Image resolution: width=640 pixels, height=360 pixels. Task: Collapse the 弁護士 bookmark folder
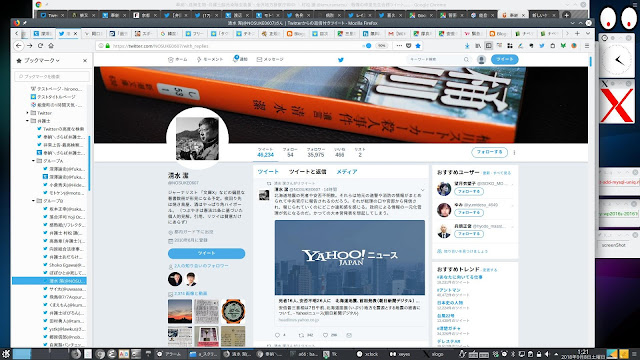click(x=27, y=121)
